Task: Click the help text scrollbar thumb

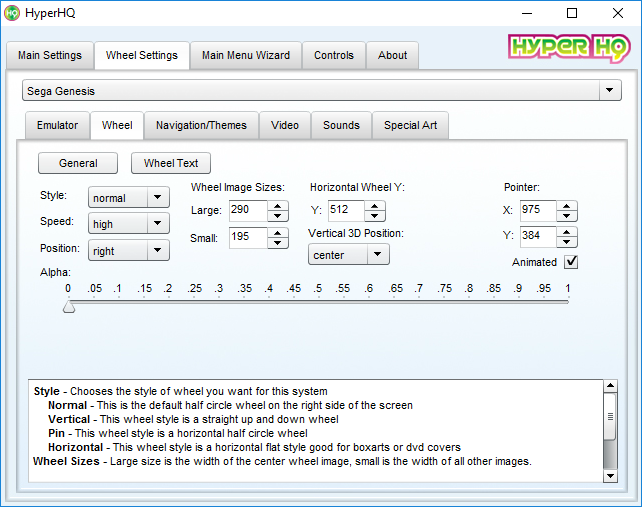Action: pos(610,416)
